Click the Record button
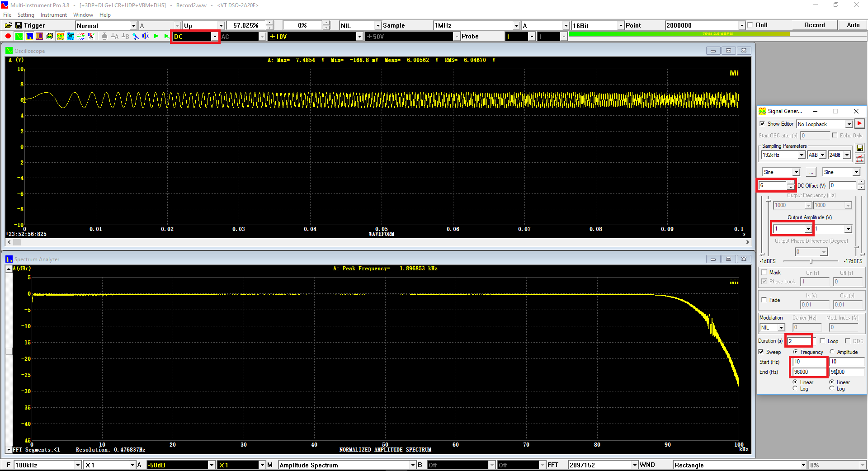Viewport: 868px width, 471px height. tap(814, 25)
